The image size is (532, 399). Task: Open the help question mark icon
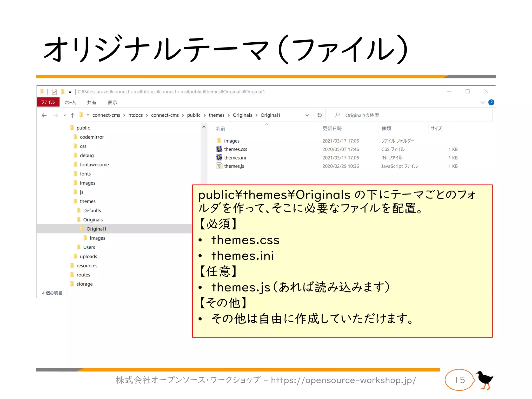coord(491,102)
